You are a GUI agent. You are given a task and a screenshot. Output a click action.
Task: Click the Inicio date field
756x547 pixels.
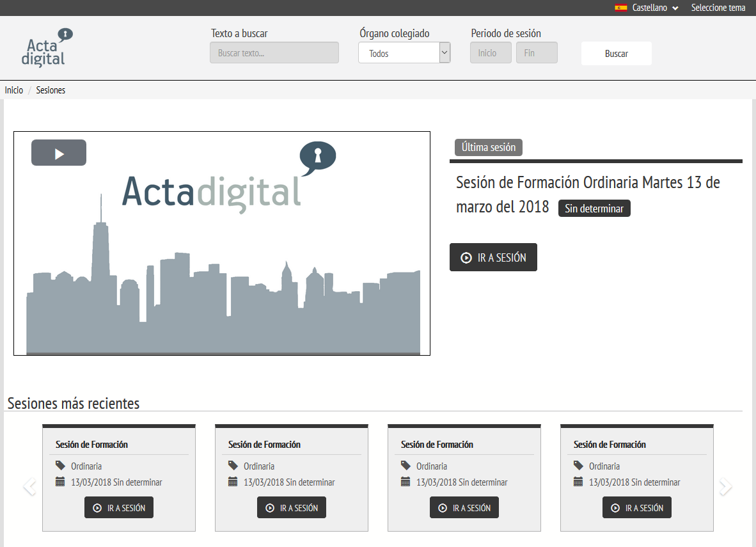[491, 53]
